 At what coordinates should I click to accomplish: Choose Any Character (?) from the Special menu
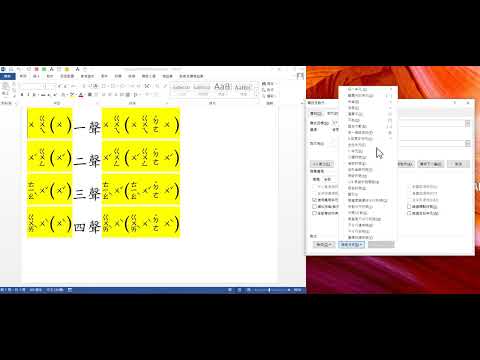point(367,89)
